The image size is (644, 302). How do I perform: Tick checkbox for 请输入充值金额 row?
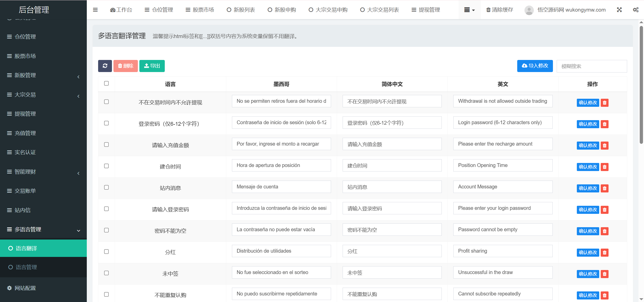click(x=106, y=145)
